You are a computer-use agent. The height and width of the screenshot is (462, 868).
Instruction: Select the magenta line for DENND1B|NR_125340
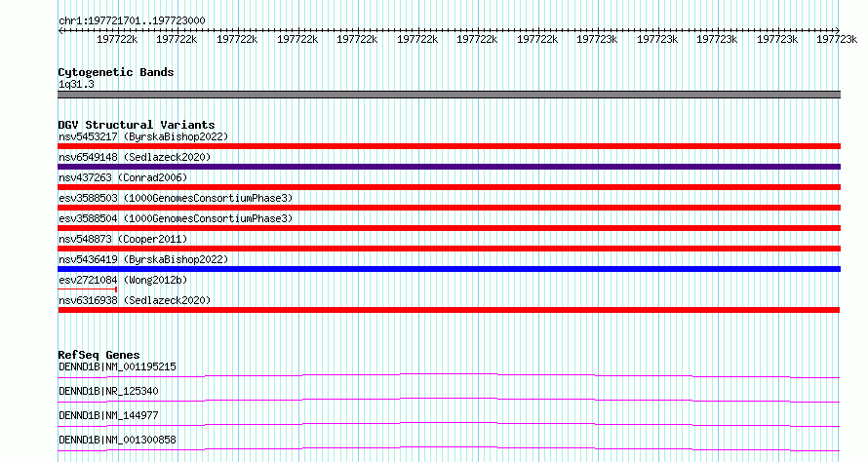(449, 400)
